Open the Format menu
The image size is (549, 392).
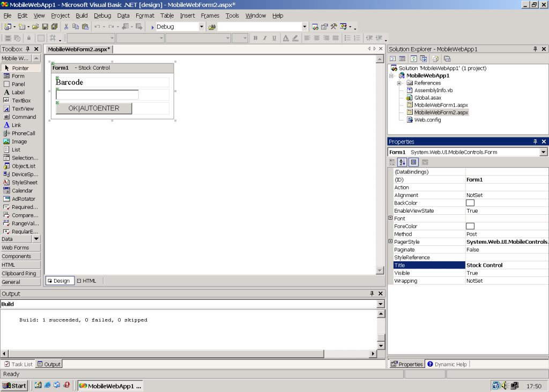pyautogui.click(x=145, y=16)
